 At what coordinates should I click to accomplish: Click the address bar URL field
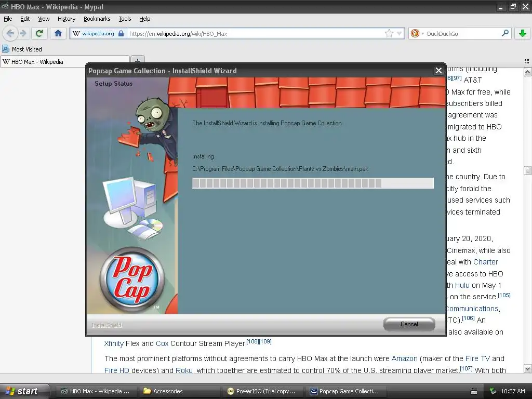[x=256, y=34]
